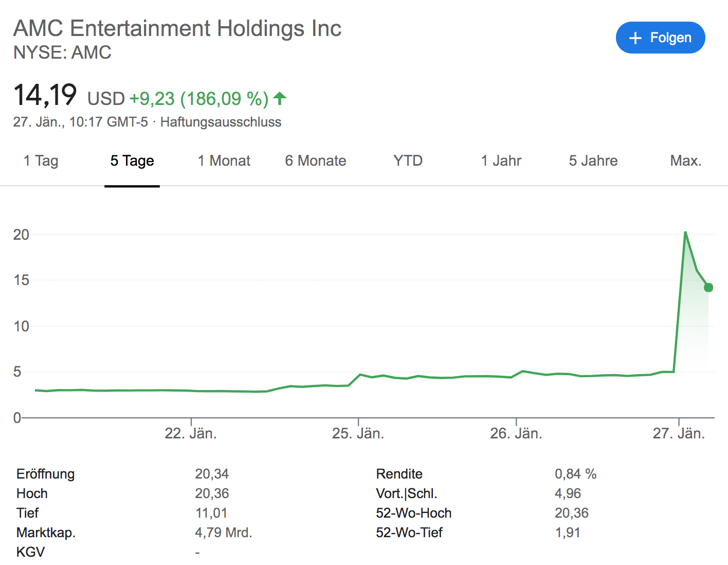Click the Folgen follow button
The height and width of the screenshot is (565, 728).
point(660,38)
